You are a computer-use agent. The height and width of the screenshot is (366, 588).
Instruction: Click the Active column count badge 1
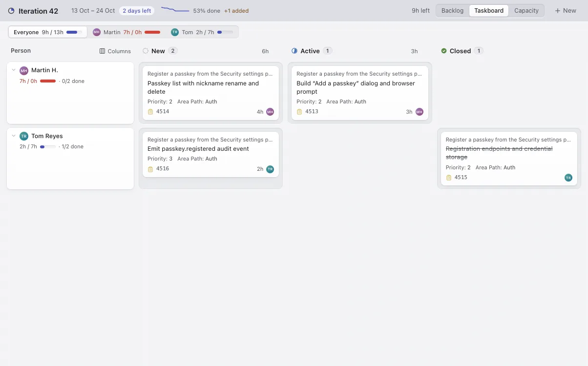pos(328,51)
